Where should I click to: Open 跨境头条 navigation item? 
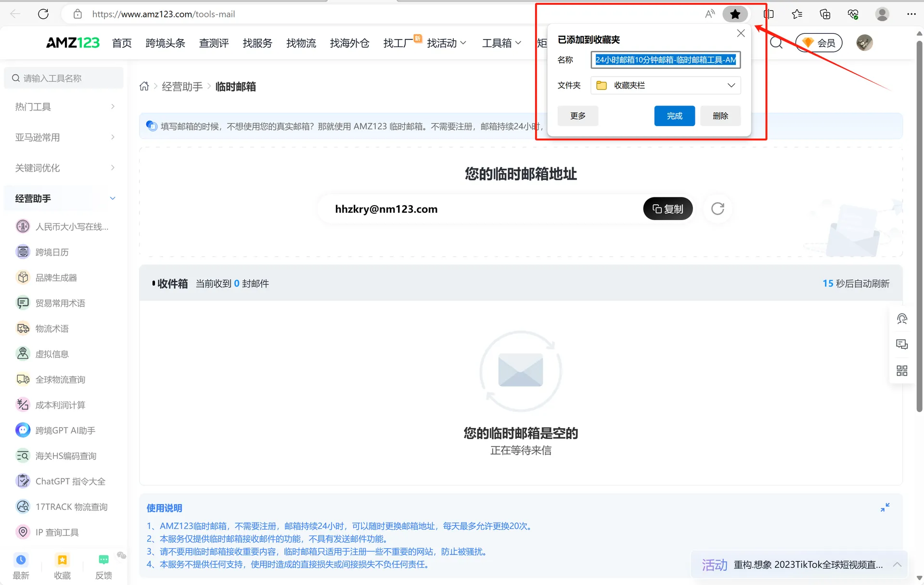[x=166, y=43]
